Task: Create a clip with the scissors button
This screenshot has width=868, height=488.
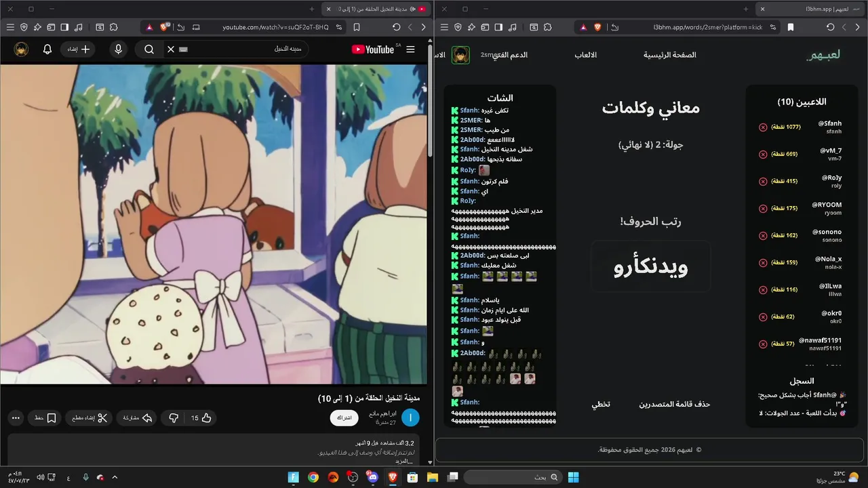Action: [90, 418]
